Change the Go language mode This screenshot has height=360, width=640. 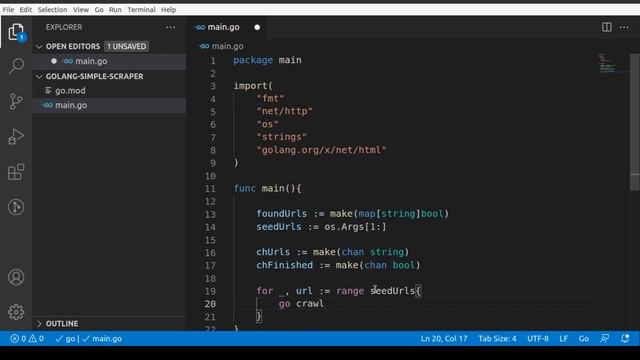pyautogui.click(x=584, y=338)
